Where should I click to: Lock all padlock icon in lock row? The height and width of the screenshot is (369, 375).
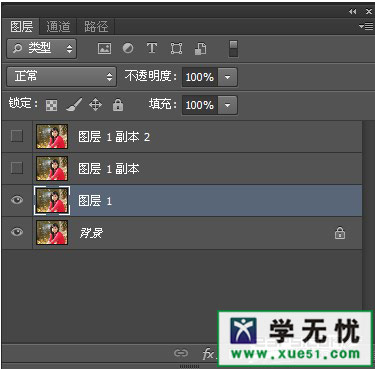pos(118,105)
